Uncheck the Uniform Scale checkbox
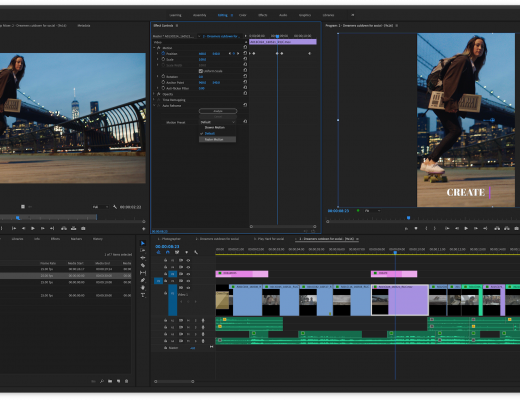The image size is (520, 400). click(201, 71)
